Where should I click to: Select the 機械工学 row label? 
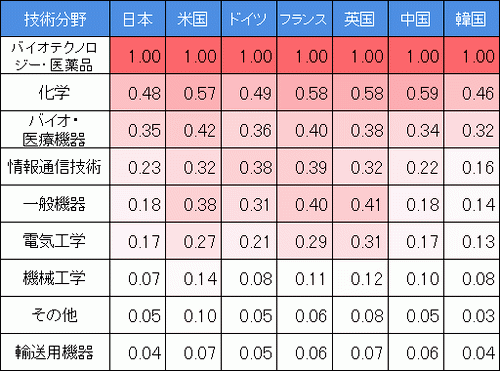tap(55, 278)
